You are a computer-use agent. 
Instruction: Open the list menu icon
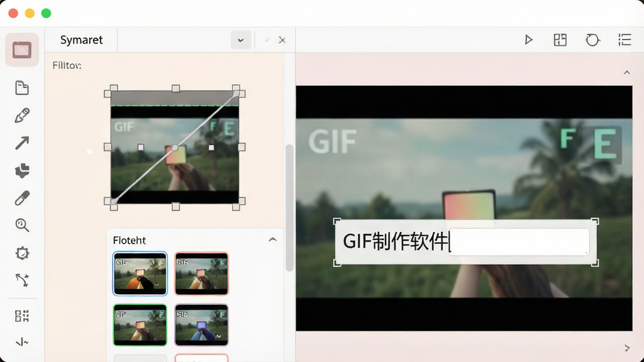click(625, 40)
